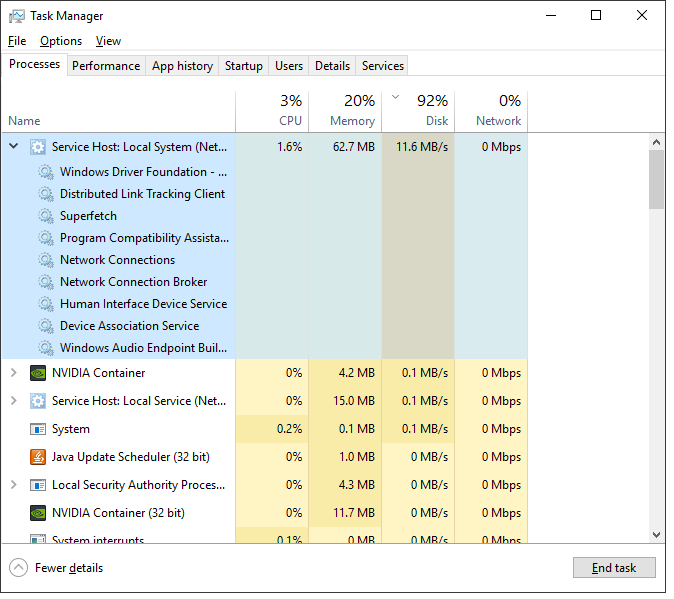Collapse the Service Host: Local System group

[x=14, y=146]
